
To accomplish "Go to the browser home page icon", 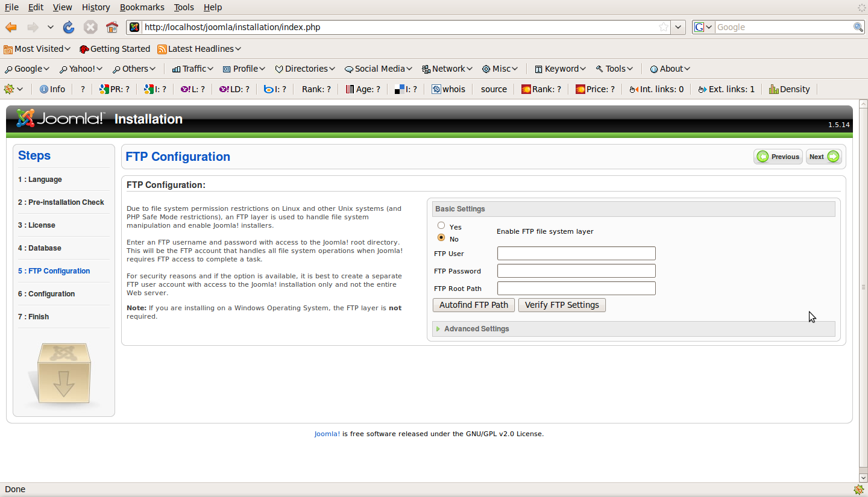I will tap(112, 27).
